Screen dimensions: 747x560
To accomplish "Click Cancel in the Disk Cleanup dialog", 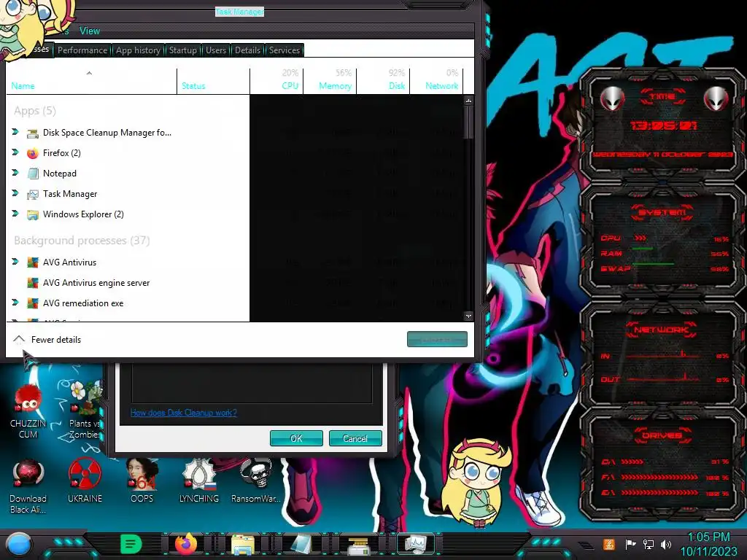I will (x=355, y=438).
